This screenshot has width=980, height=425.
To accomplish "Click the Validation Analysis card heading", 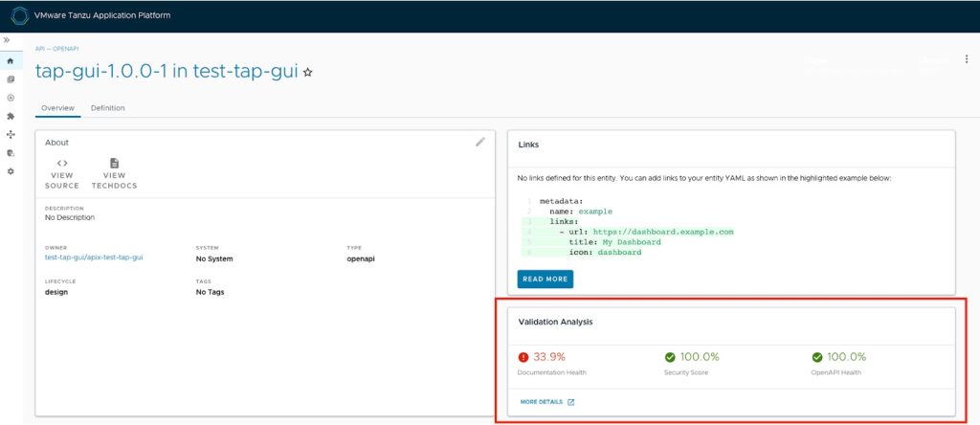I will (x=556, y=322).
